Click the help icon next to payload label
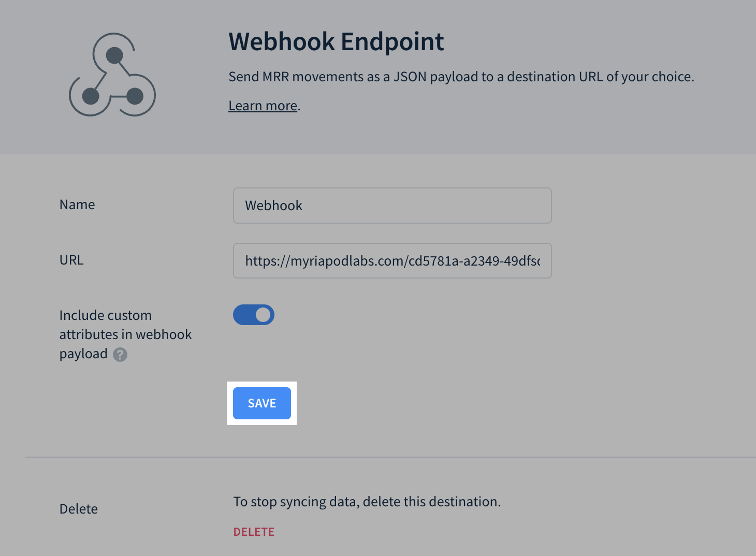 click(x=120, y=355)
